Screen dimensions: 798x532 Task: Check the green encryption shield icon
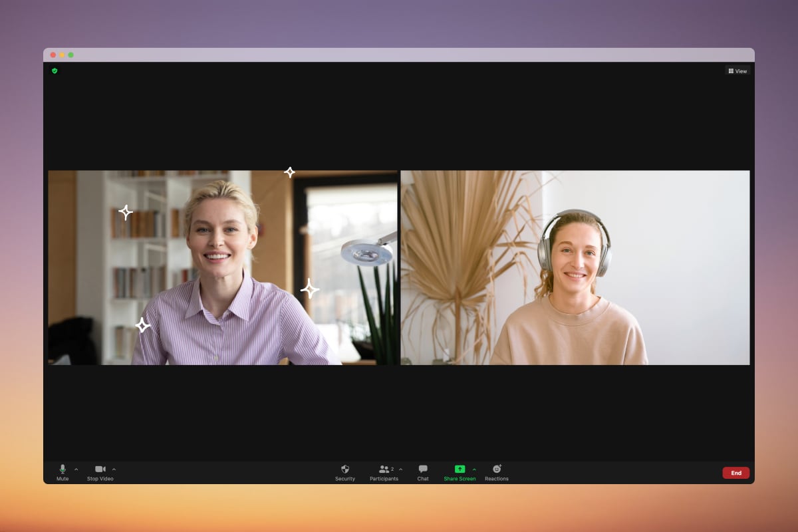click(x=55, y=70)
